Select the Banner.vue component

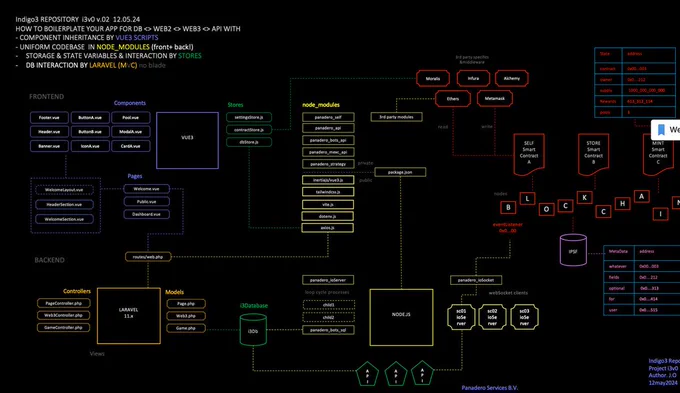49,146
